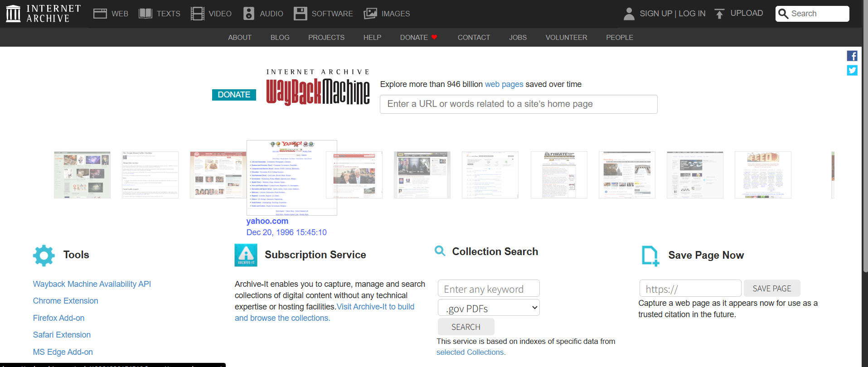Open the Audio speaker icon
Image resolution: width=868 pixels, height=367 pixels.
click(249, 14)
